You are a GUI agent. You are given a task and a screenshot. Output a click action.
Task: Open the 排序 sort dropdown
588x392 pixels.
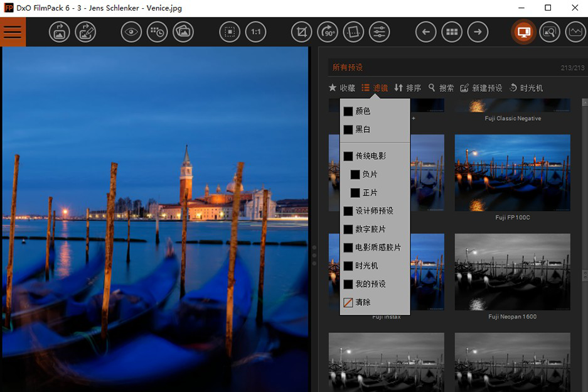pyautogui.click(x=408, y=88)
